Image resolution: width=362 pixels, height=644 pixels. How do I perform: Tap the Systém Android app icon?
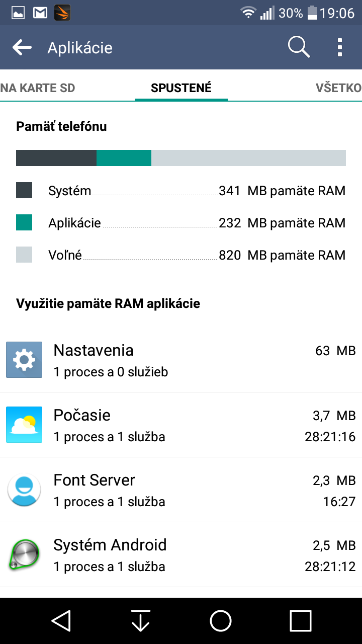coord(24,554)
